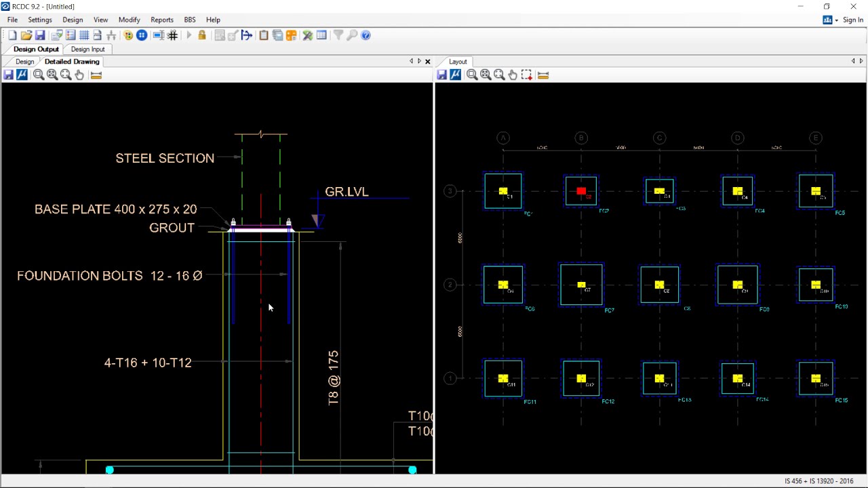Viewport: 868px width, 488px height.
Task: Open the BBS menu
Action: [x=190, y=20]
